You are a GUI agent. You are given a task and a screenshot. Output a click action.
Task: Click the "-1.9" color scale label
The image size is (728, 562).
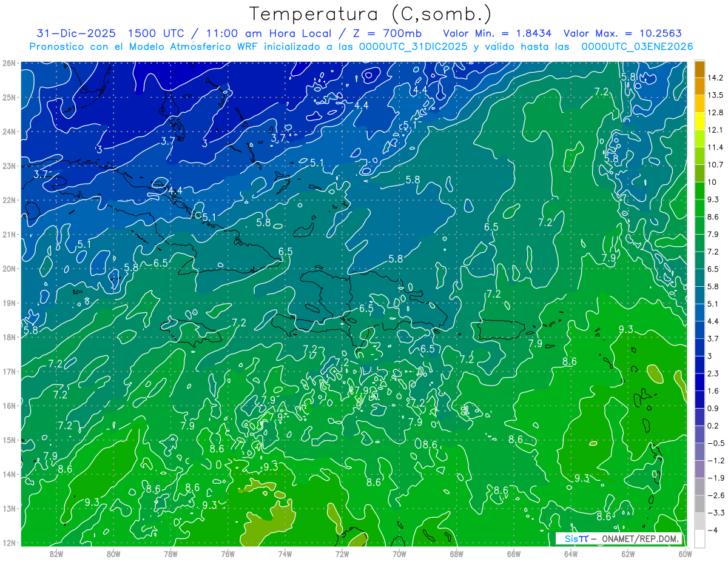point(716,478)
